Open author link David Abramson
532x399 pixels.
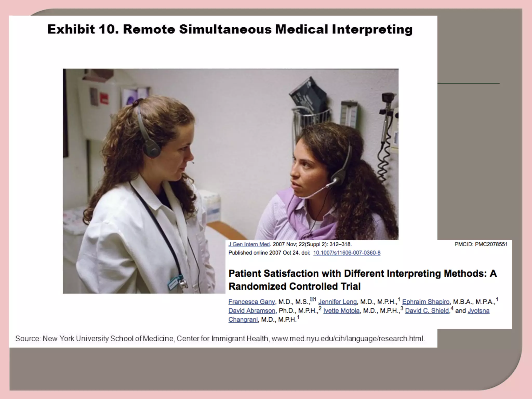252,311
